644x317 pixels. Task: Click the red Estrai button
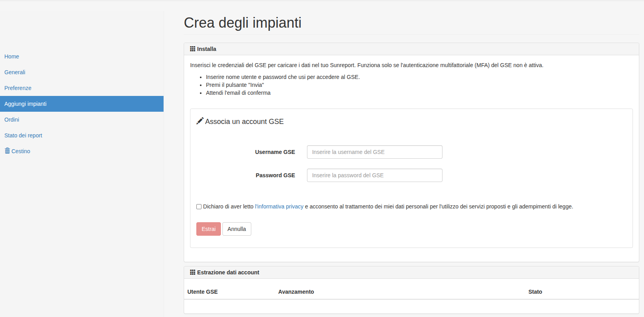coord(209,229)
